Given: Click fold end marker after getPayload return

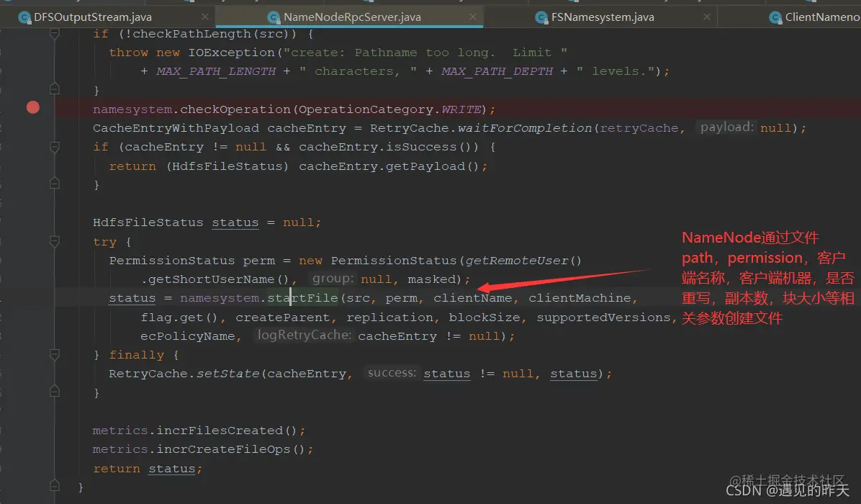Looking at the screenshot, I should click(55, 184).
